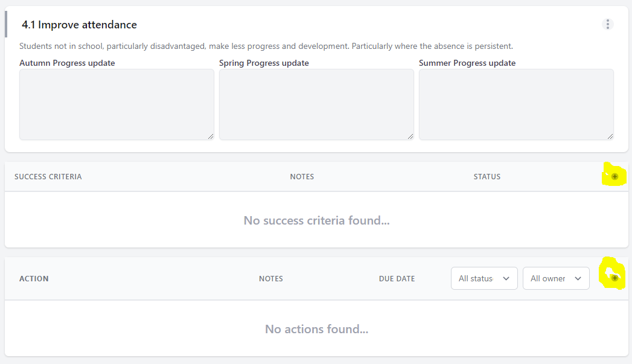This screenshot has width=632, height=364.
Task: Select the Summer Progress update text area
Action: click(x=516, y=104)
